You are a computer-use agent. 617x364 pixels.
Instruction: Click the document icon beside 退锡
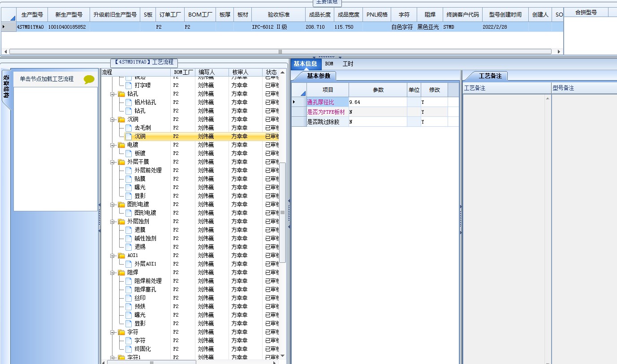(129, 247)
